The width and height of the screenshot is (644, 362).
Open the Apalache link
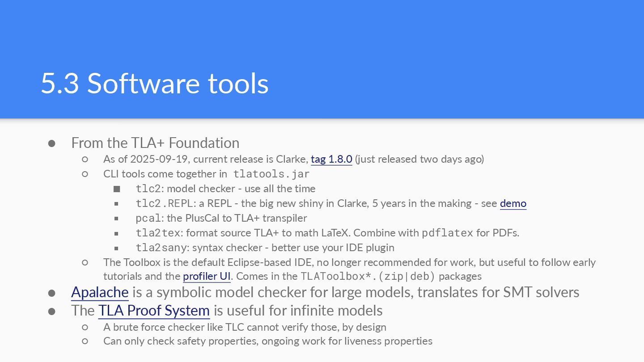[x=100, y=292]
